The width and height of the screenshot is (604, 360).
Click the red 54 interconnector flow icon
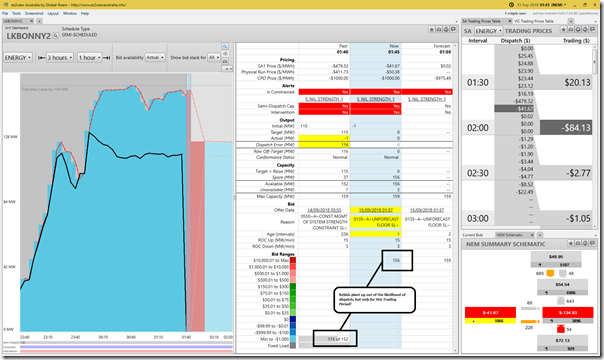(561, 329)
